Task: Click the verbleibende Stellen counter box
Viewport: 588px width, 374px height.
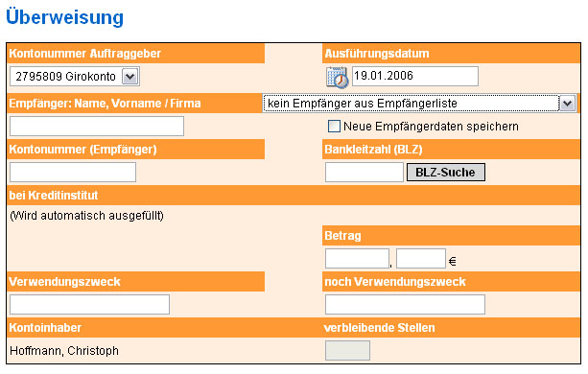Action: click(347, 350)
